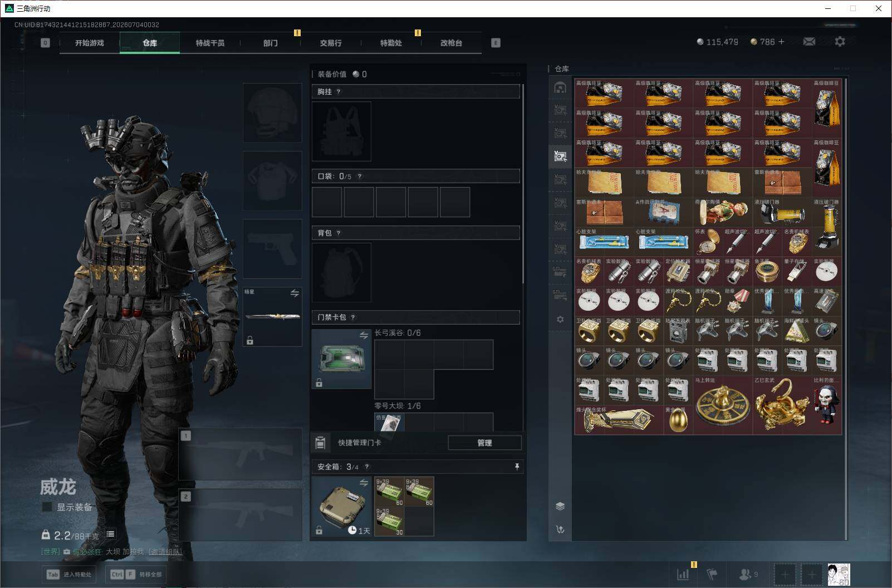Click the stacked layers icon in warehouse sidebar
Screen dimensions: 892x588
coord(560,506)
